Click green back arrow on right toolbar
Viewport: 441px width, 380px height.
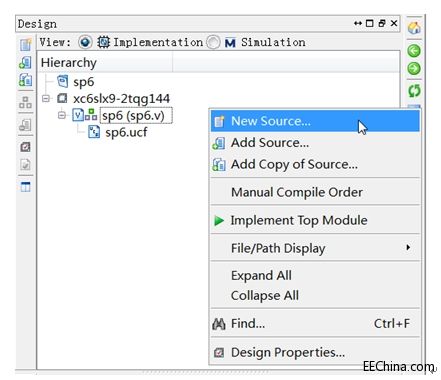pyautogui.click(x=414, y=51)
